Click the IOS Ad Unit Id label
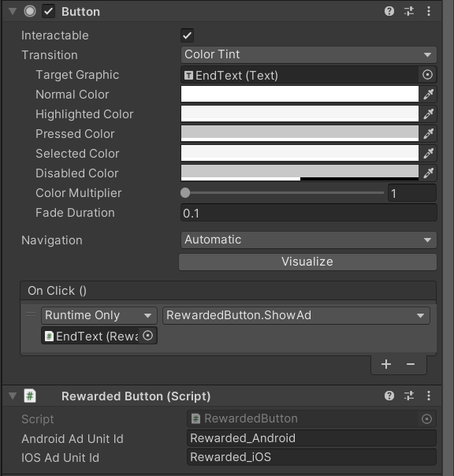 [61, 458]
